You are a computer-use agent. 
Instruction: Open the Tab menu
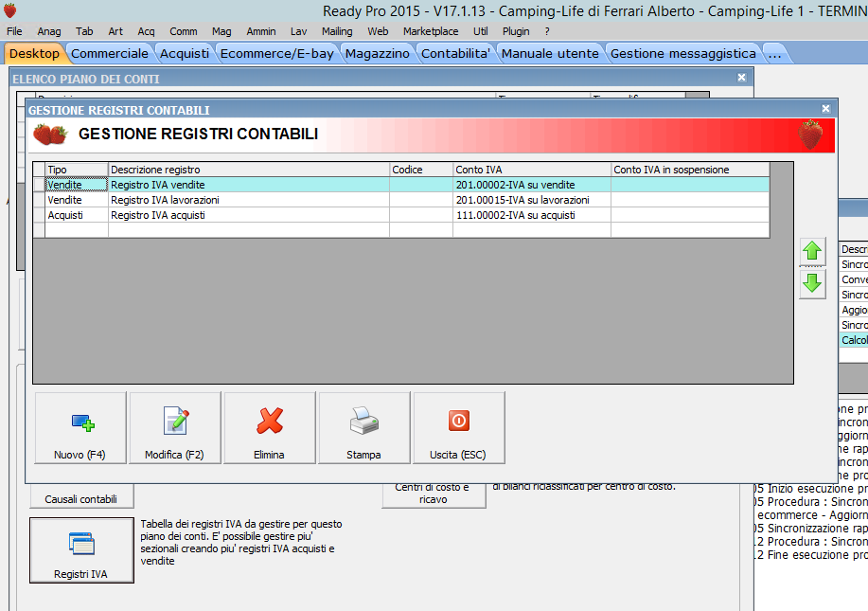84,31
